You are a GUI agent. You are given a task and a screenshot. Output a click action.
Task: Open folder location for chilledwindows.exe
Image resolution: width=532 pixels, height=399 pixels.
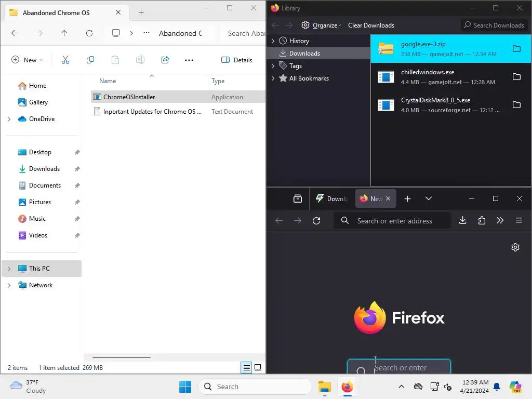(x=516, y=77)
